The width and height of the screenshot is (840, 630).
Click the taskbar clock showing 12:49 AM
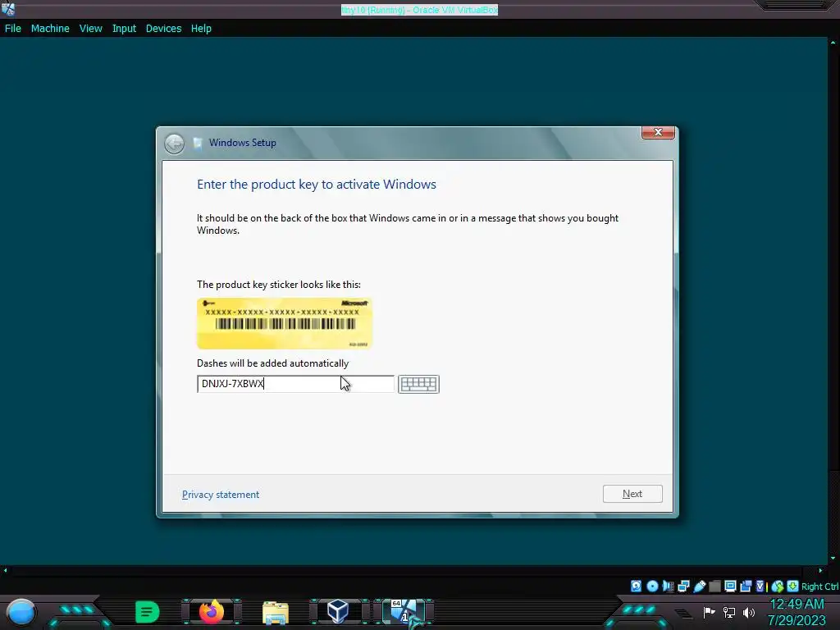click(x=797, y=605)
